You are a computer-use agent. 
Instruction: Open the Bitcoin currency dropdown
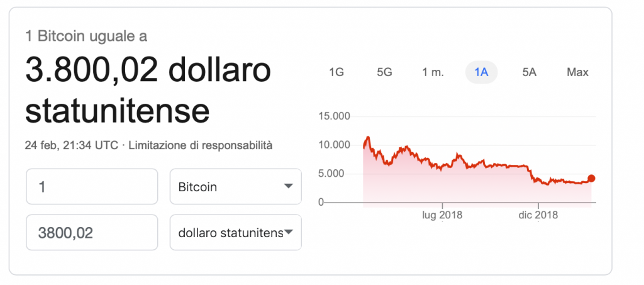[x=236, y=186]
